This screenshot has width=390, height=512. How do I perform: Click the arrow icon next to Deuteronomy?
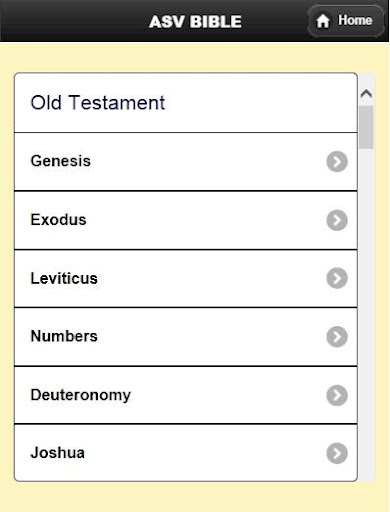click(337, 395)
